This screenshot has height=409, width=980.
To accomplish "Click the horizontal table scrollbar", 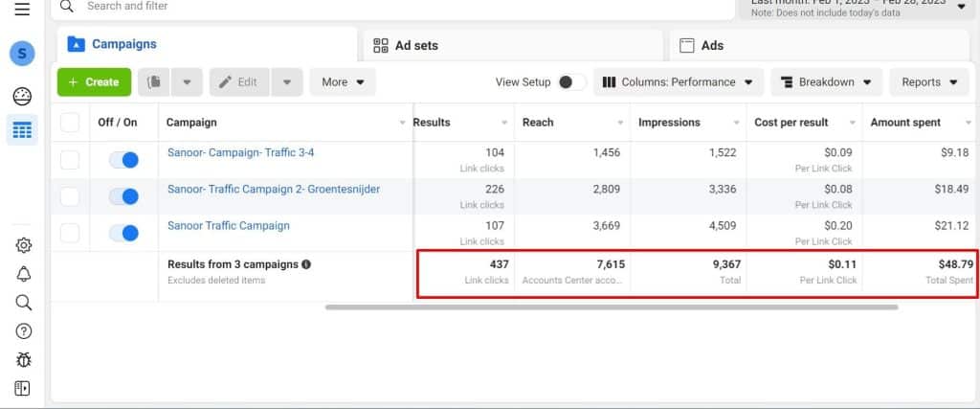I will [x=612, y=307].
